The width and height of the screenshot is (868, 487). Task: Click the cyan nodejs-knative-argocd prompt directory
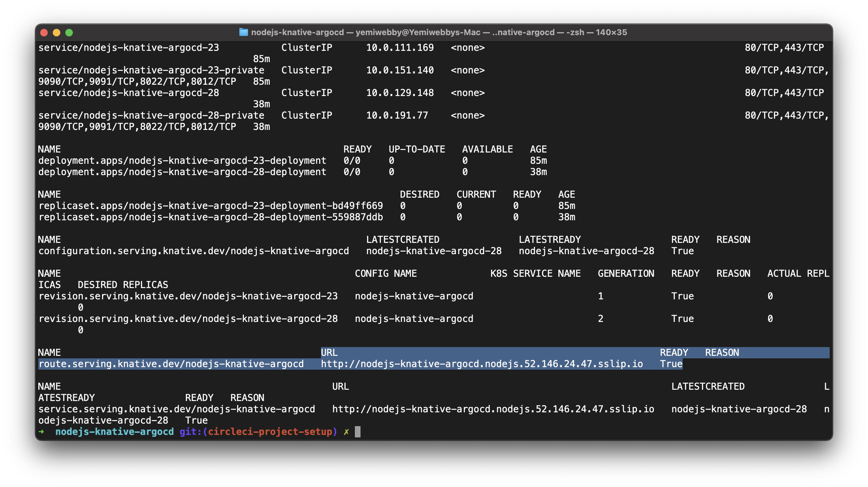point(115,432)
